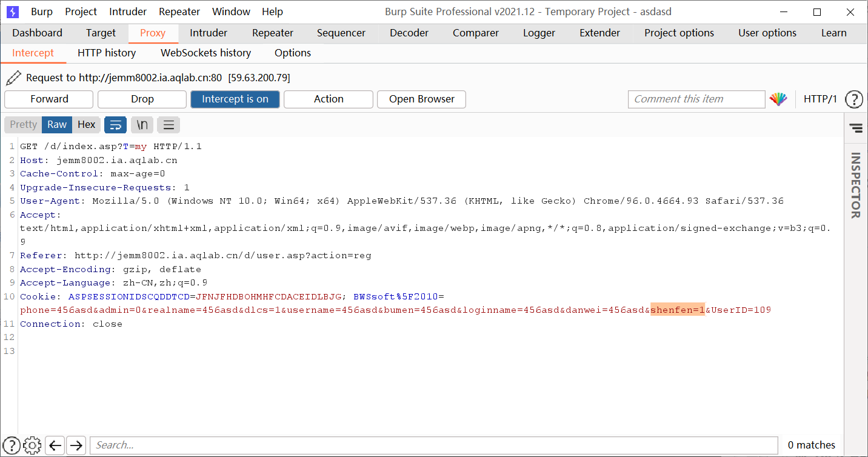The height and width of the screenshot is (457, 868).
Task: Open the Logger tab
Action: (539, 33)
